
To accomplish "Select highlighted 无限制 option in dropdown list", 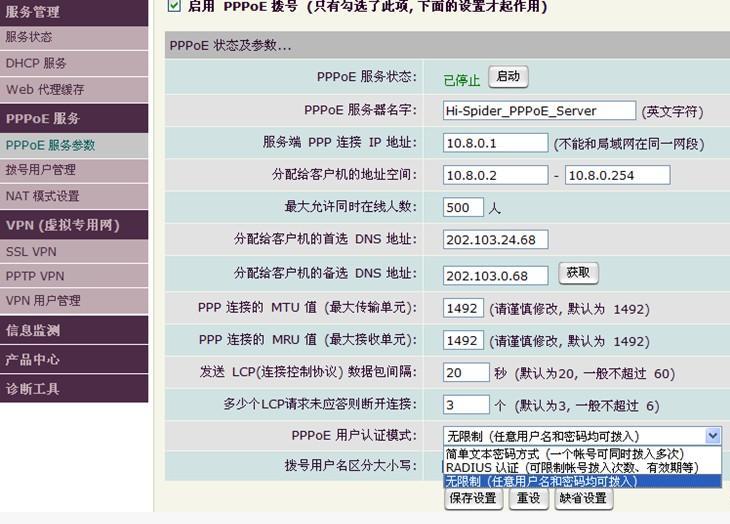I will point(582,481).
